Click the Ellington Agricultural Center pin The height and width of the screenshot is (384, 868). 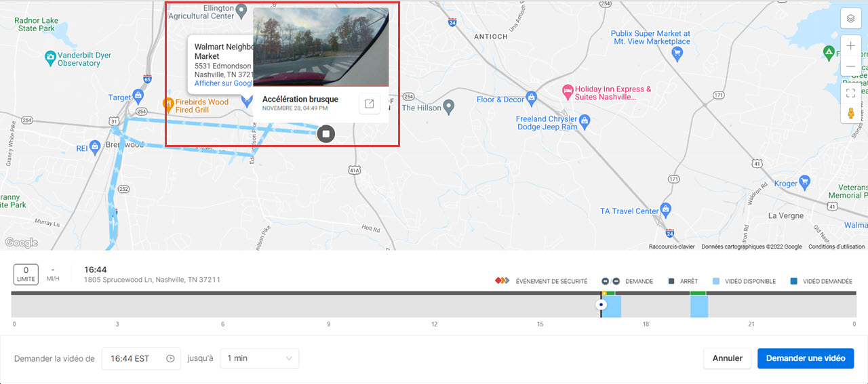[240, 9]
